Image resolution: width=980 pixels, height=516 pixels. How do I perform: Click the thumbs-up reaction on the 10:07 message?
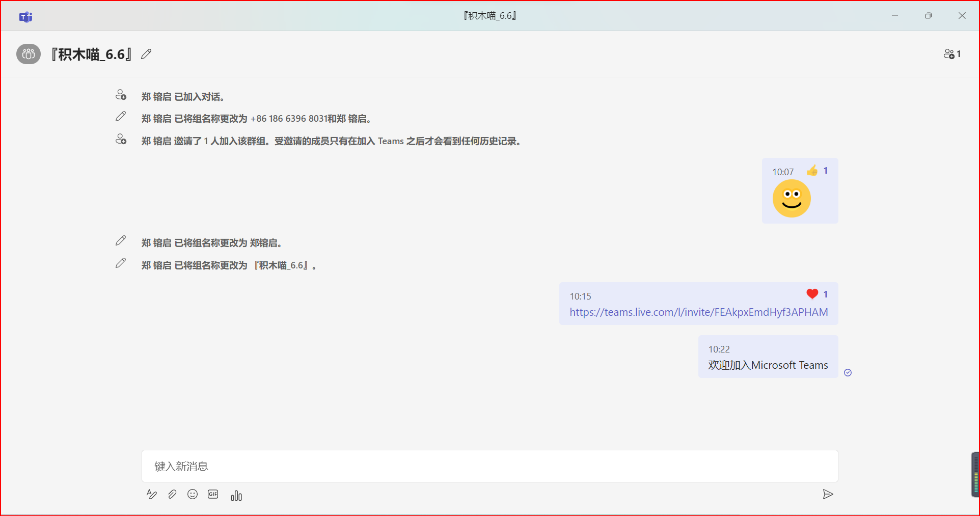(812, 171)
